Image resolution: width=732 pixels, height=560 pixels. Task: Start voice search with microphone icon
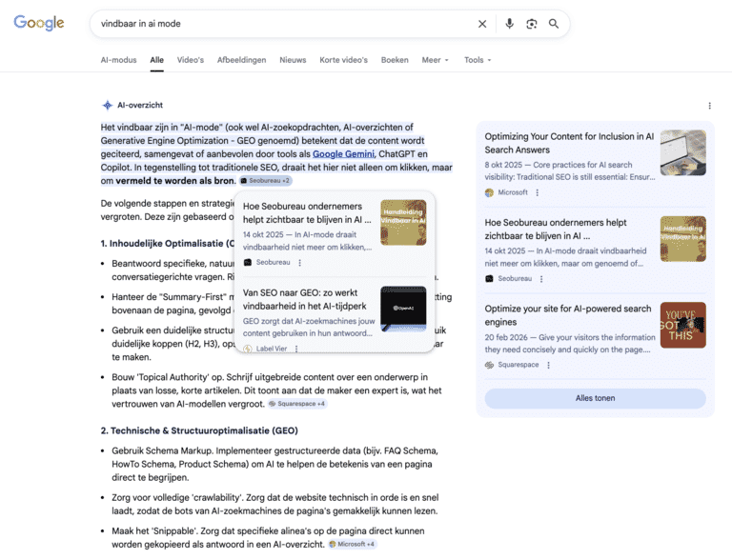[x=509, y=24]
